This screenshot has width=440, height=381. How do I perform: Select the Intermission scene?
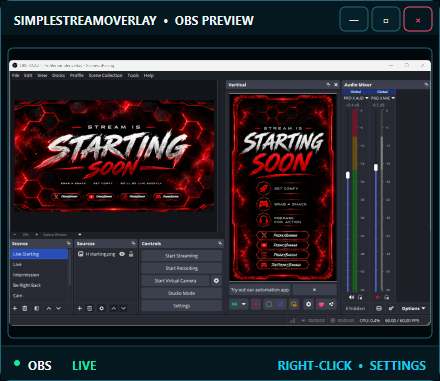pos(39,275)
